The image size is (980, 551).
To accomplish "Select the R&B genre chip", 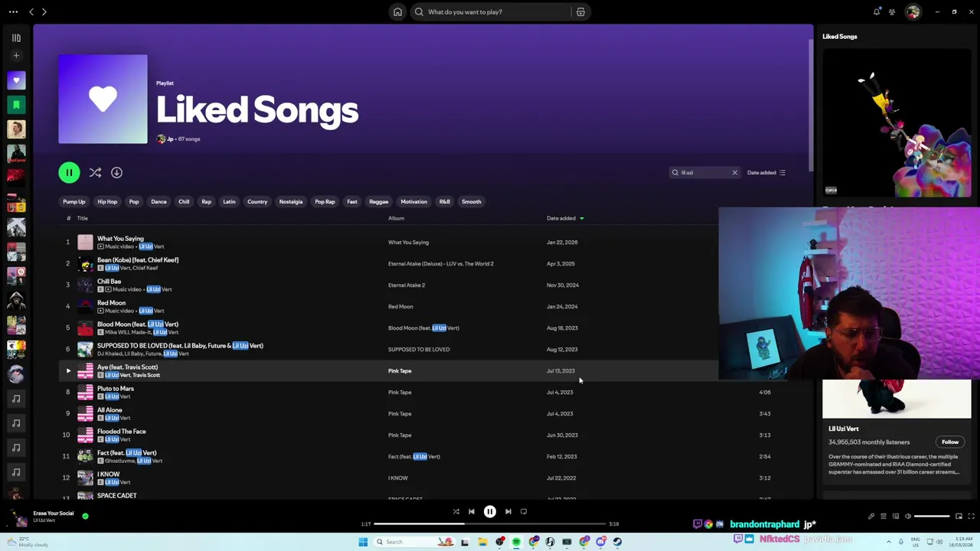I will (445, 201).
